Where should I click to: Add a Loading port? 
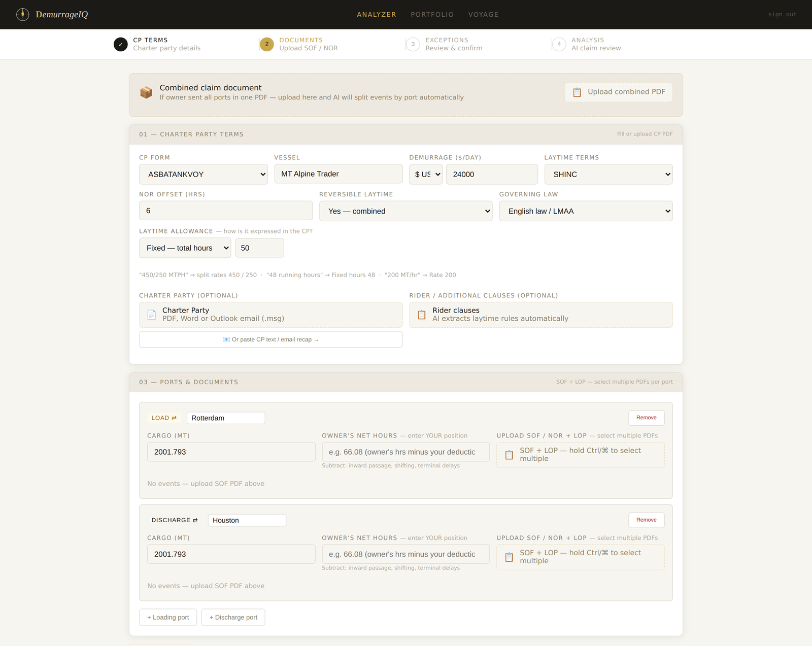(x=168, y=617)
